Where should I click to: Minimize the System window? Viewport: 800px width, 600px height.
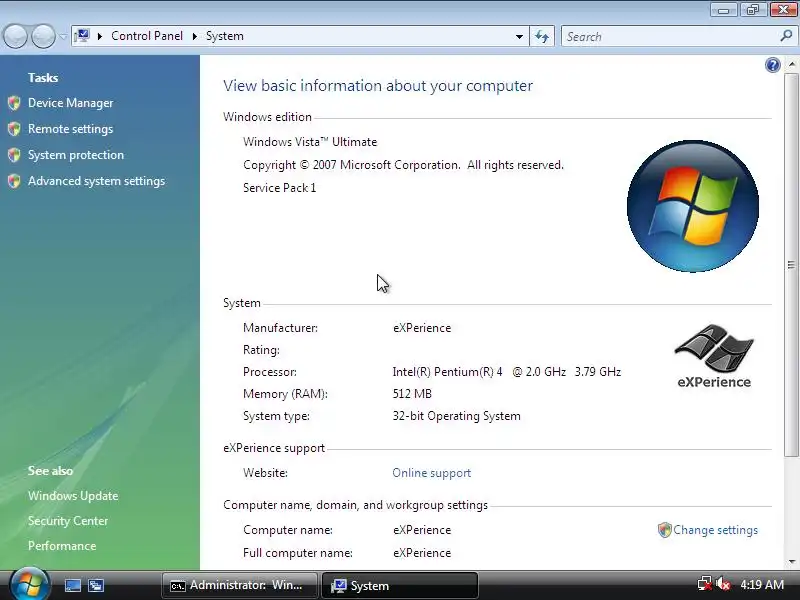tap(724, 9)
